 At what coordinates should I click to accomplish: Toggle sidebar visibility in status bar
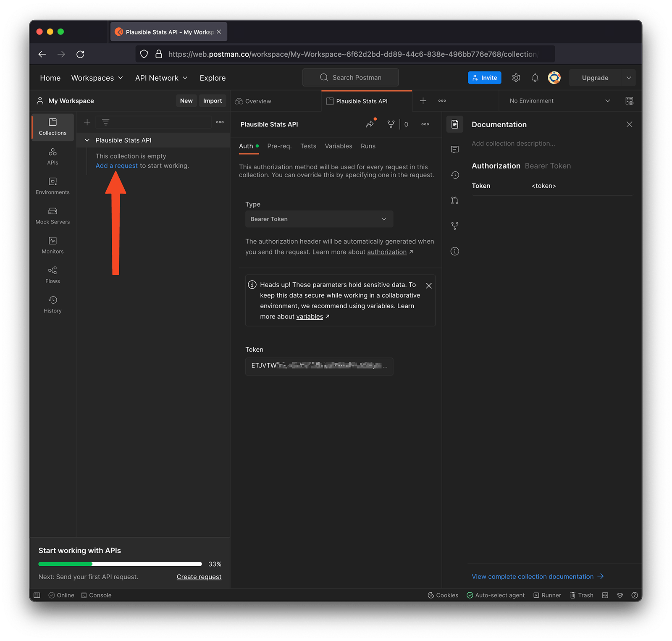[x=37, y=595]
